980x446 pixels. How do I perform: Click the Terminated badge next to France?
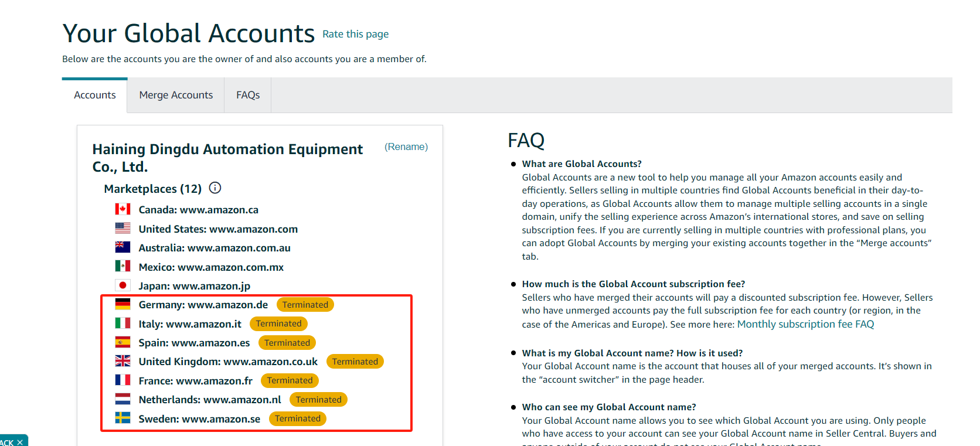290,380
